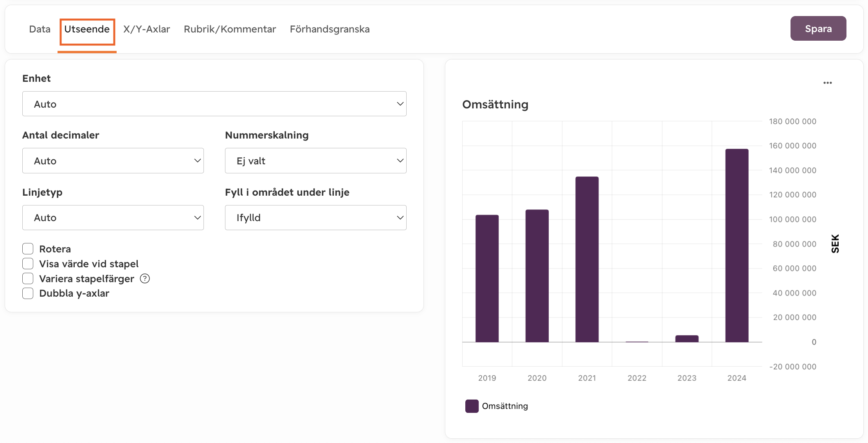Switch to the Data tab
Image resolution: width=868 pixels, height=443 pixels.
point(40,29)
